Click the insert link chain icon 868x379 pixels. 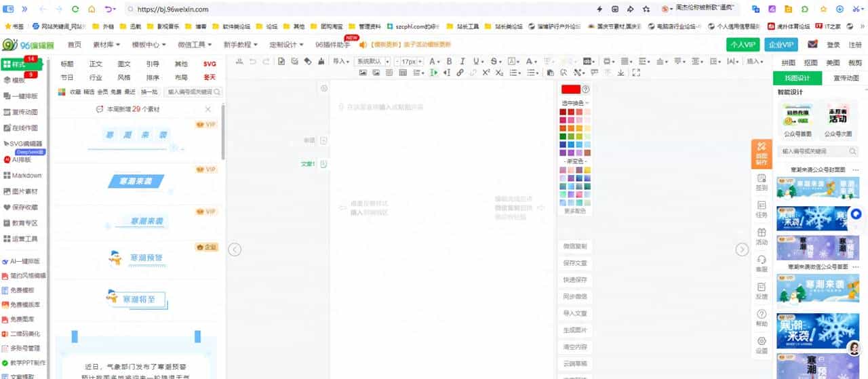pos(460,73)
